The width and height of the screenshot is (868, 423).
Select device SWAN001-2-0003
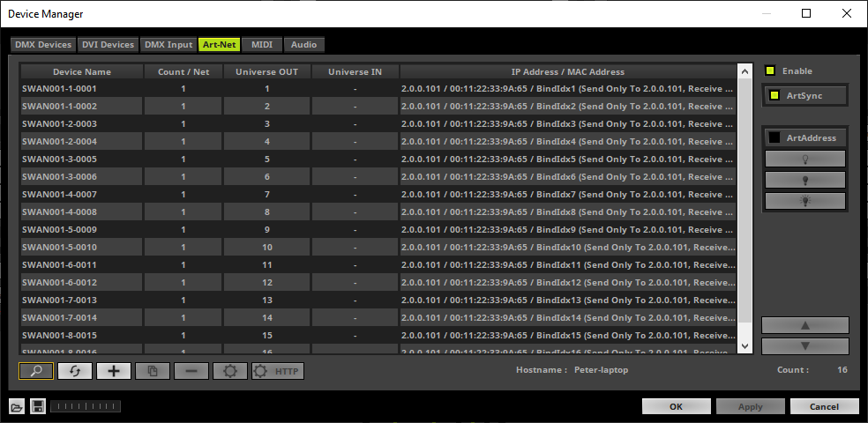click(x=82, y=124)
